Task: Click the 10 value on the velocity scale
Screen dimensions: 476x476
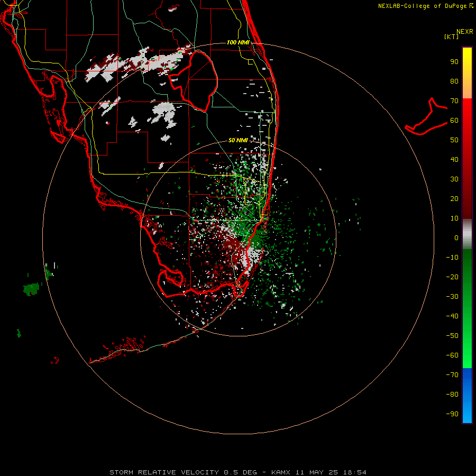Action: click(454, 218)
